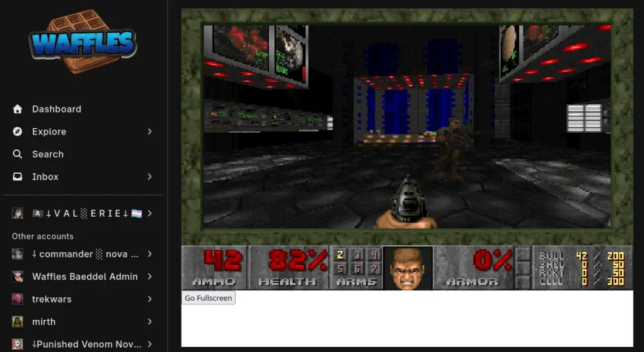Click the VALERIE account avatar
The width and height of the screenshot is (644, 352).
point(17,214)
